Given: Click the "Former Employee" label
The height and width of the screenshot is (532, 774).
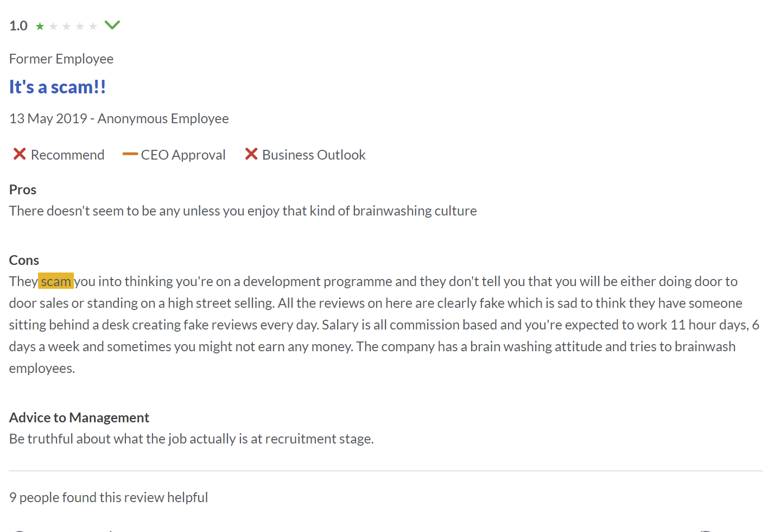Looking at the screenshot, I should 61,59.
